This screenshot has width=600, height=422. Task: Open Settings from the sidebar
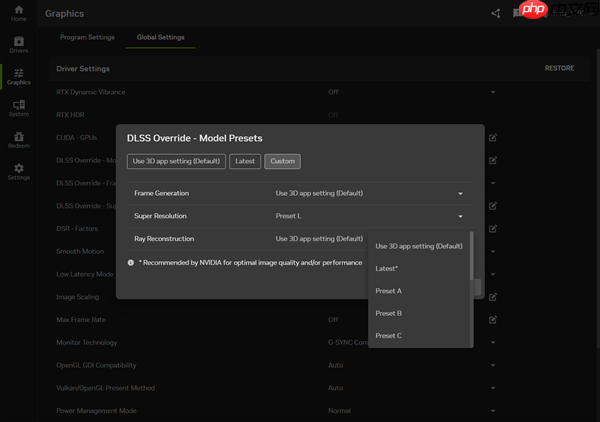(18, 171)
